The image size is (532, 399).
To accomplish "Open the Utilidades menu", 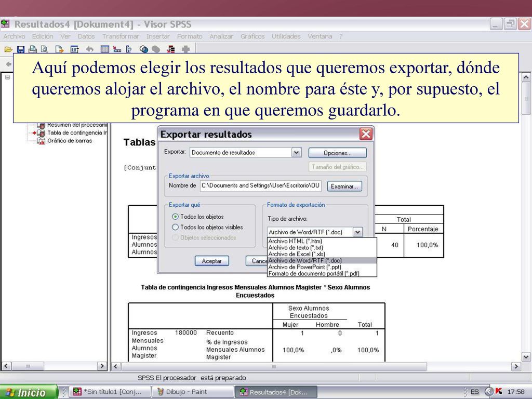I will click(x=286, y=36).
